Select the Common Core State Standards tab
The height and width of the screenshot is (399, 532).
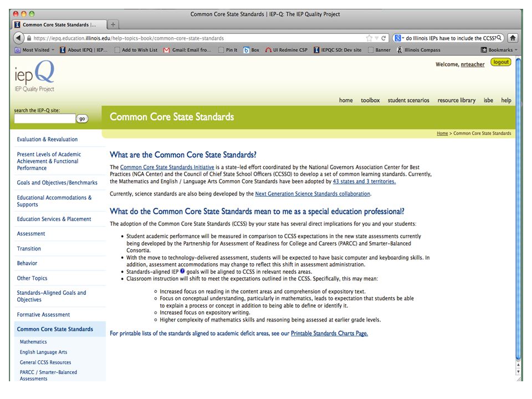tap(59, 24)
